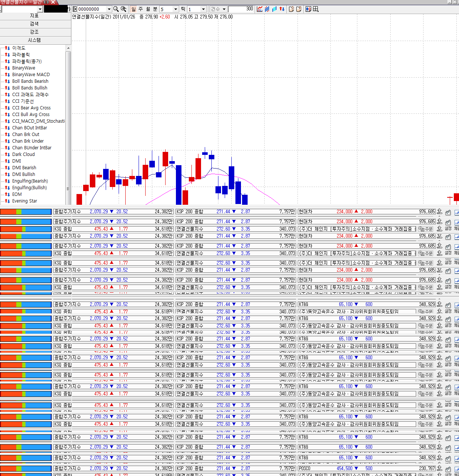Screen dimensions: 459x476
Task: Select the red line chart type icon
Action: 260,9
